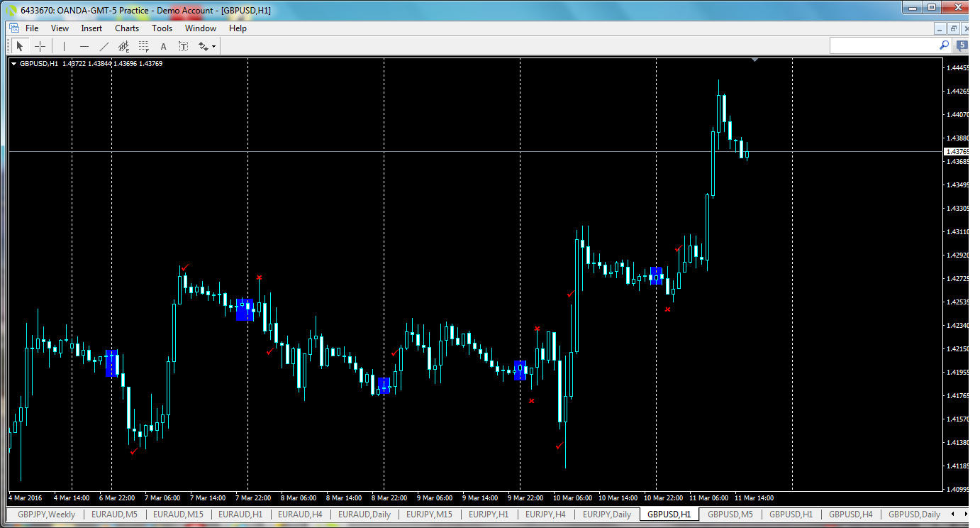
Task: Pick the Vertical Line drawing tool
Action: (64, 46)
